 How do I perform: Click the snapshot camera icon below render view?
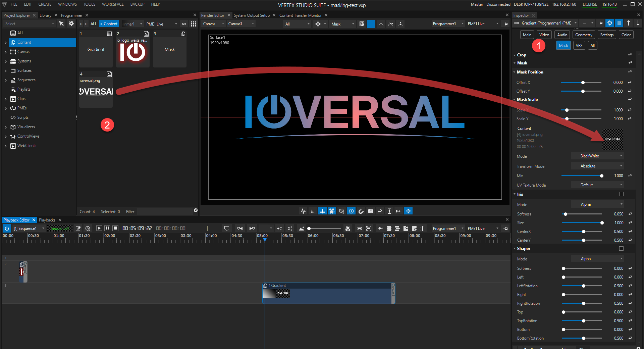tap(370, 211)
